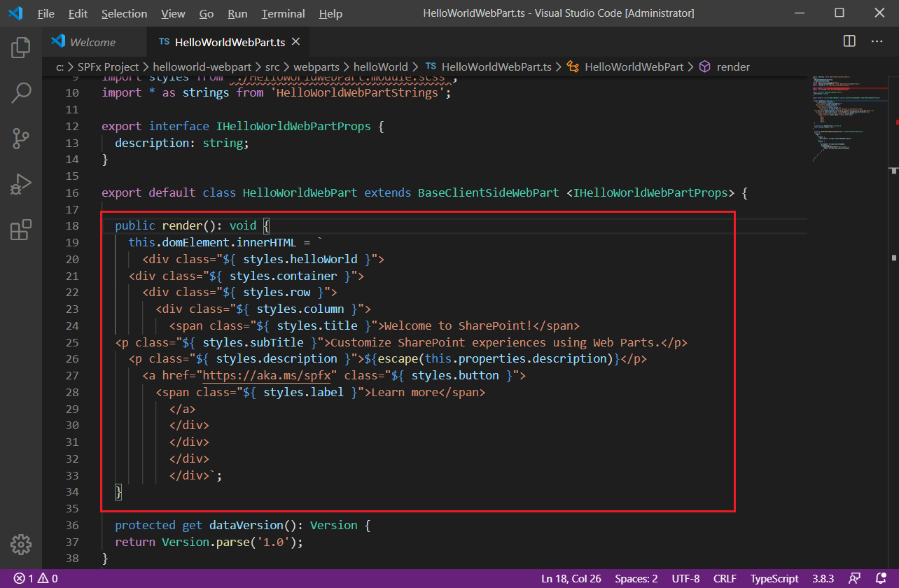Open the Explorer view in activity bar
899x588 pixels.
point(21,48)
